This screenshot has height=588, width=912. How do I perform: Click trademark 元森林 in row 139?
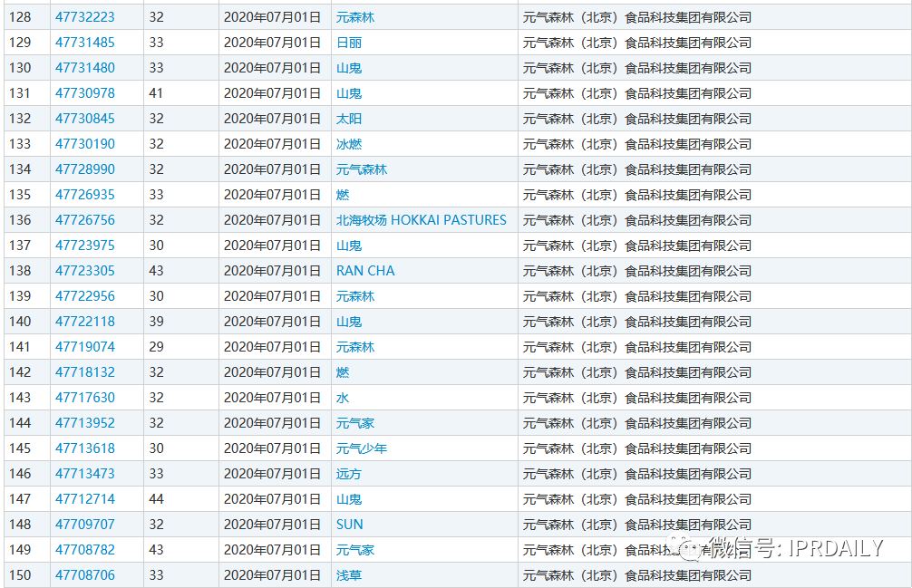(355, 296)
